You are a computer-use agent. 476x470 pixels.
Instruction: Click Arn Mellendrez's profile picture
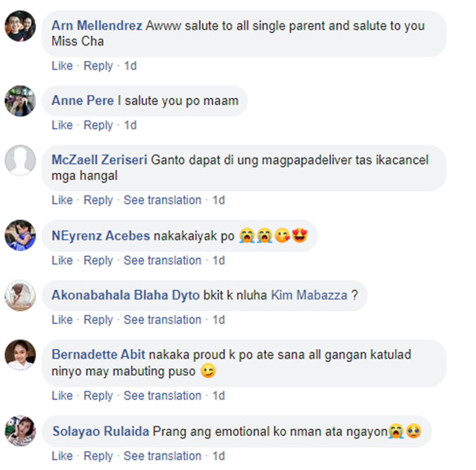pyautogui.click(x=20, y=26)
